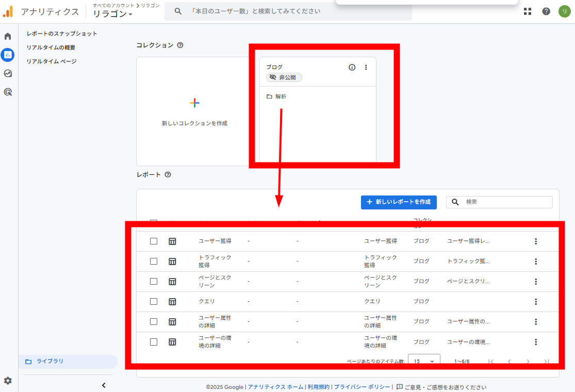This screenshot has height=392, width=575.
Task: Open the Explore icon in sidebar
Action: coord(8,74)
